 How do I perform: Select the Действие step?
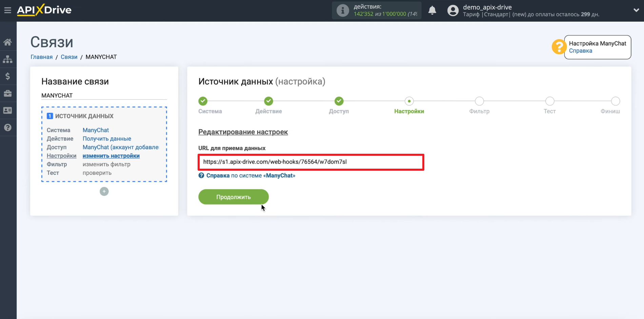click(x=269, y=101)
